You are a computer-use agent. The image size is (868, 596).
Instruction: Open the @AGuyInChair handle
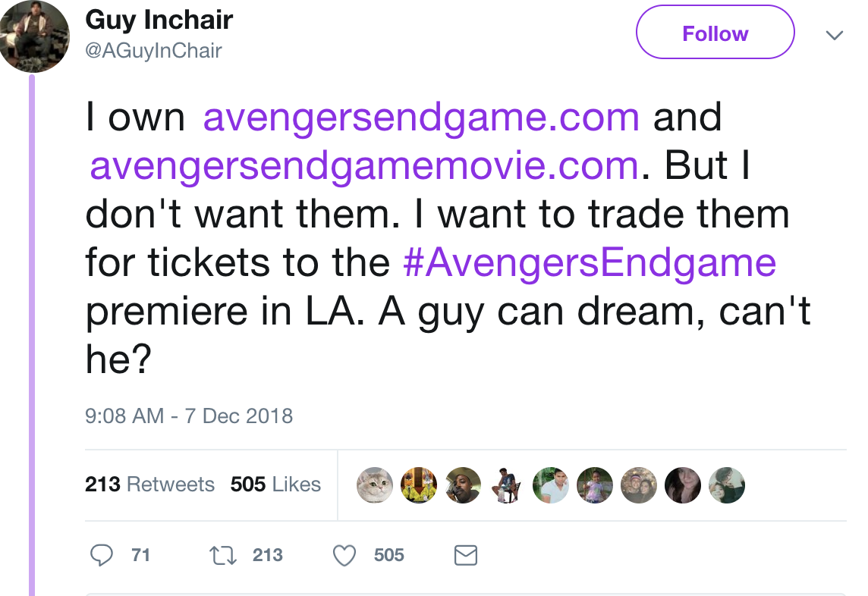(153, 51)
